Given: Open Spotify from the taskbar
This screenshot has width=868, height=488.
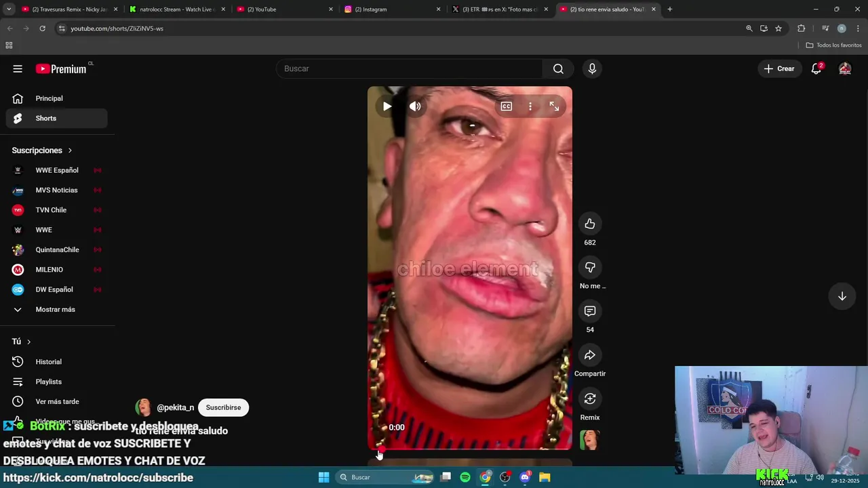Looking at the screenshot, I should [x=465, y=477].
